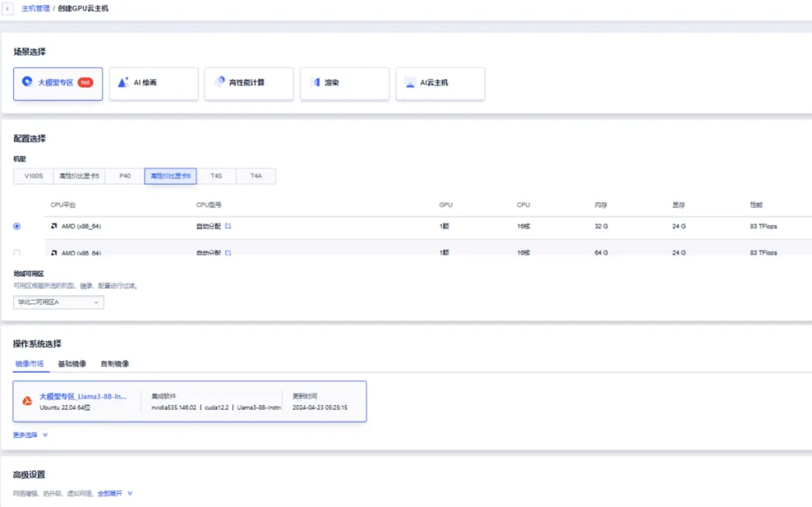Image resolution: width=812 pixels, height=507 pixels.
Task: Click the back arrow next to 主机管理
Action: [x=9, y=8]
